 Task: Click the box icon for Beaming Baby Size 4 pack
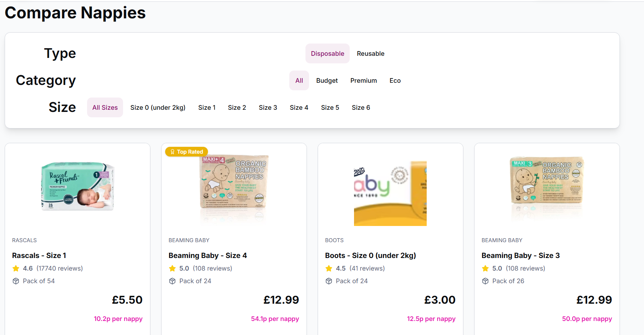(172, 281)
